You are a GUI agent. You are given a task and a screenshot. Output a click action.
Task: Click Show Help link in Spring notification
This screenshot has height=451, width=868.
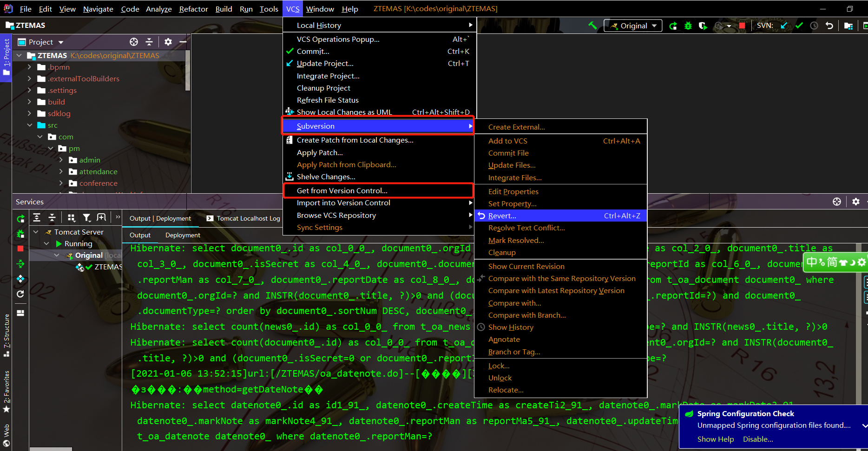coord(716,439)
